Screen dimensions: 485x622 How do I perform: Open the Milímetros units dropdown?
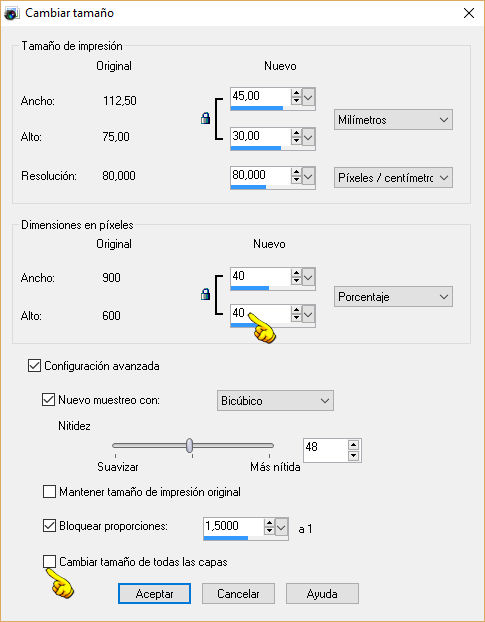(x=393, y=120)
